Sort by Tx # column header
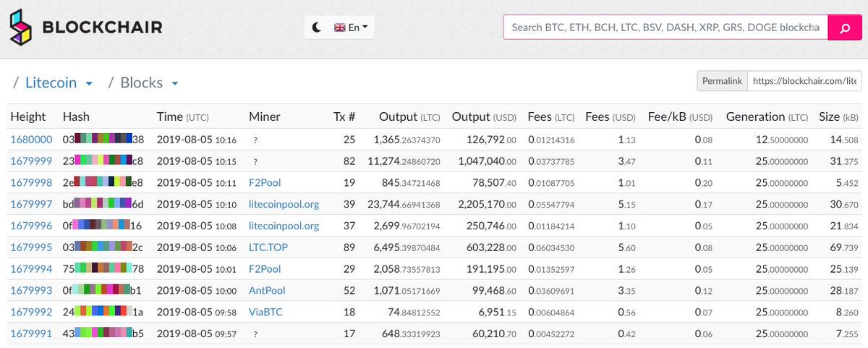 pos(344,116)
